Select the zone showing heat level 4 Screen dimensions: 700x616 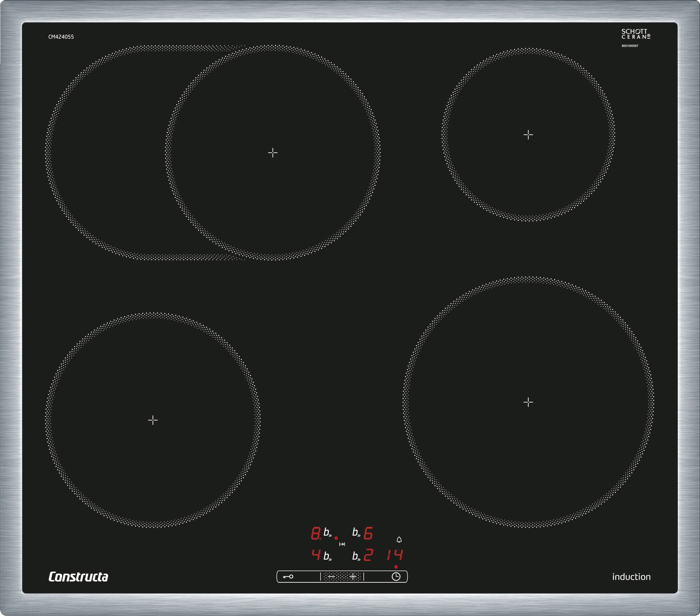click(316, 555)
